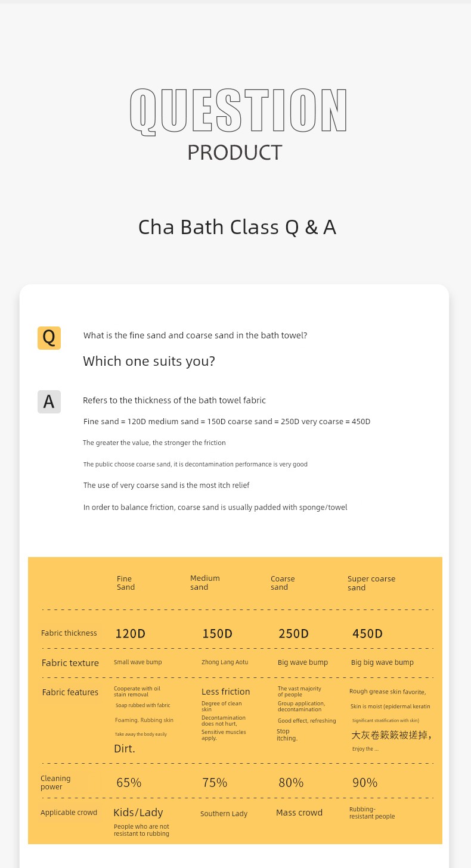Click the gray A badge icon

49,402
